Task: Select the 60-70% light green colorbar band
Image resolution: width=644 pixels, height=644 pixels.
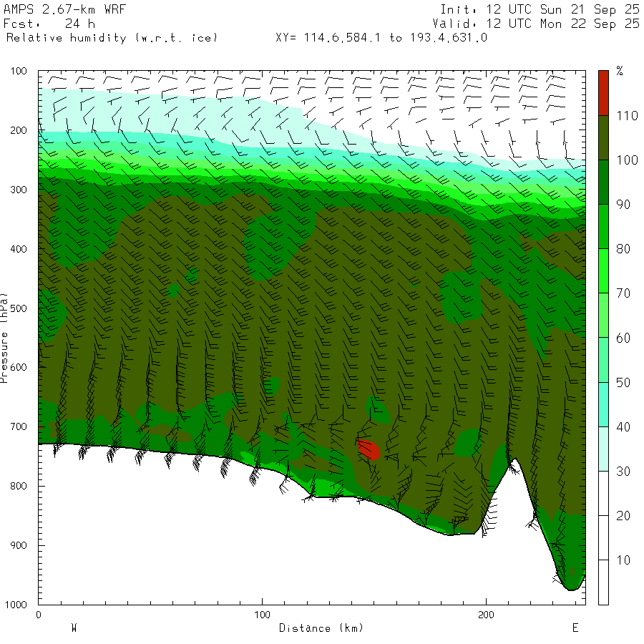Action: (x=603, y=315)
